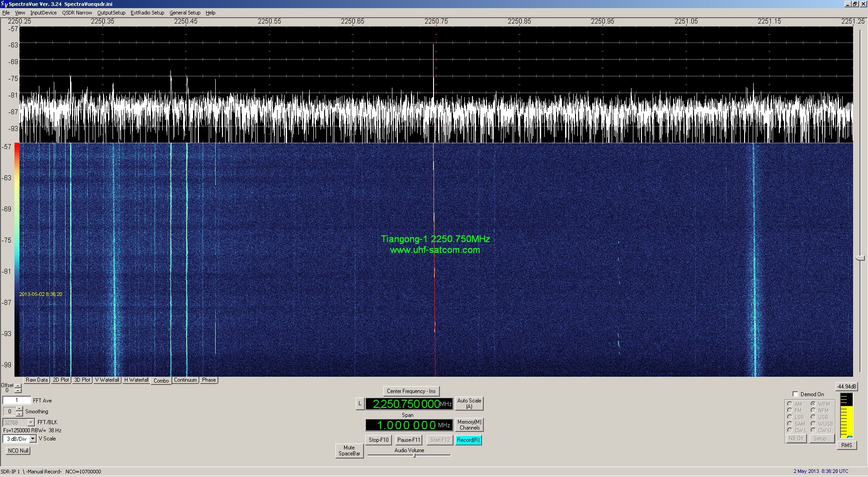Click the L lock button beside frequency

coord(360,404)
